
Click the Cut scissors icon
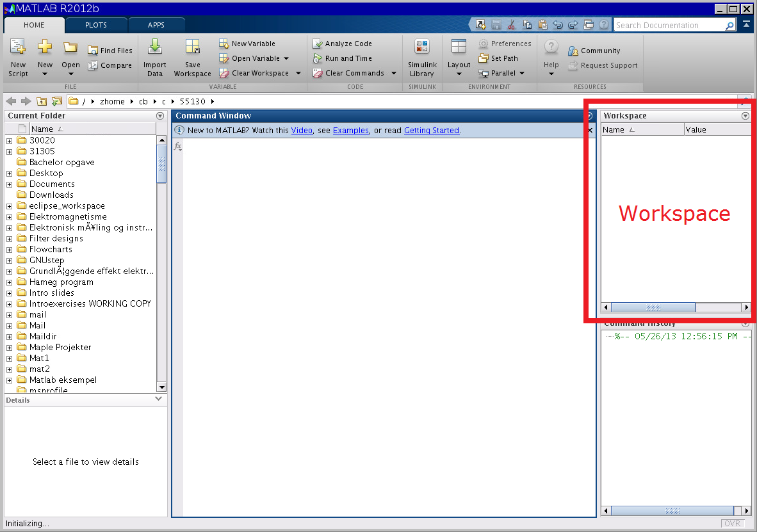[x=511, y=24]
